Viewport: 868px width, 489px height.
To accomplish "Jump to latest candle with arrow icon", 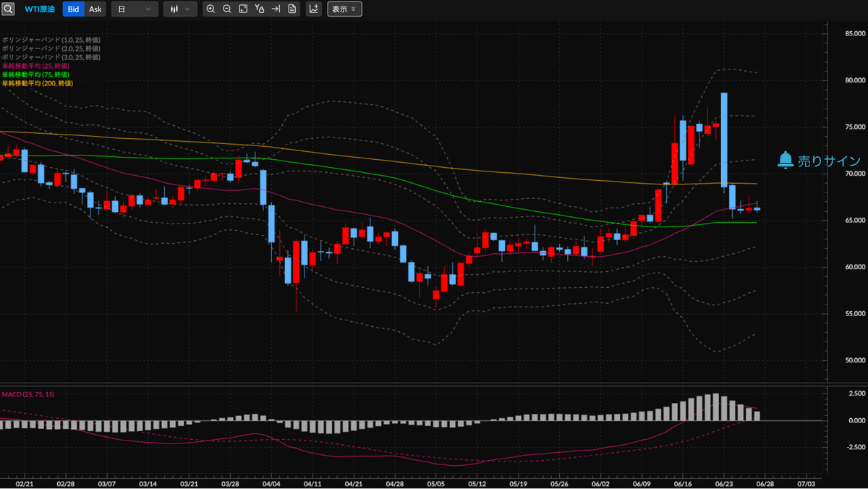I will 276,9.
